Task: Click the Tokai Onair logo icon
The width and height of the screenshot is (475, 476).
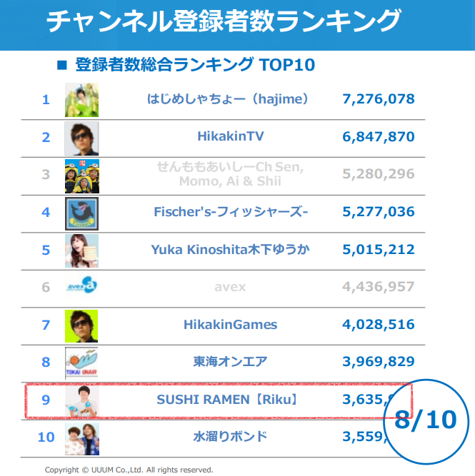Action: 82,363
